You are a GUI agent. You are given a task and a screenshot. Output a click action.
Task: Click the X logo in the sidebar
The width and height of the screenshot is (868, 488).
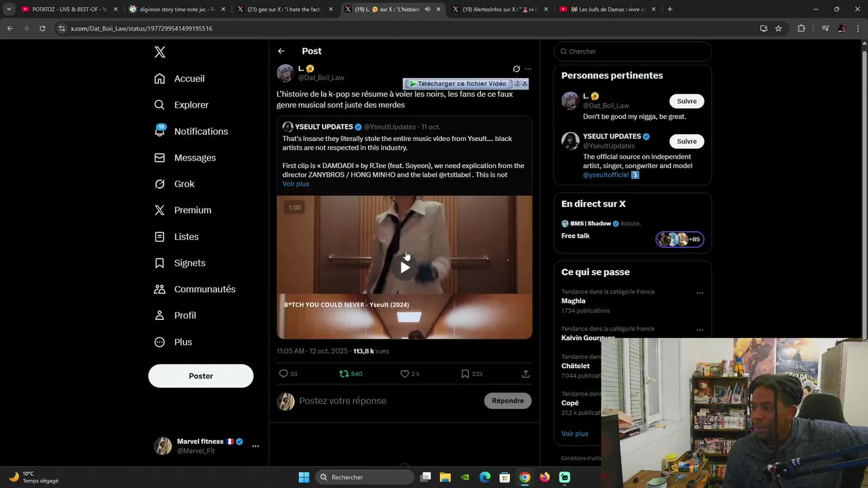[159, 52]
